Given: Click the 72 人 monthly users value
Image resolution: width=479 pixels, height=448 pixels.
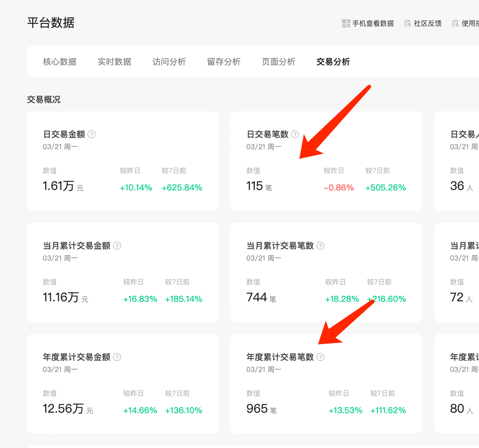Looking at the screenshot, I should point(461,297).
